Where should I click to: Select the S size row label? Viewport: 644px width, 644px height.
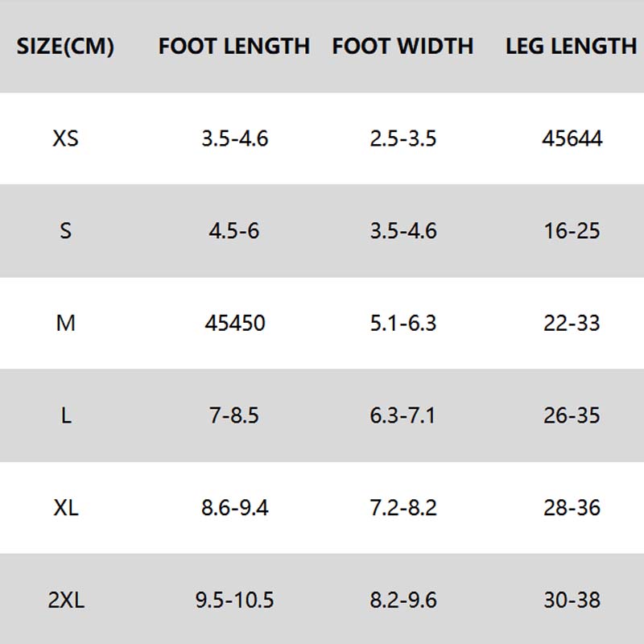[x=65, y=231]
